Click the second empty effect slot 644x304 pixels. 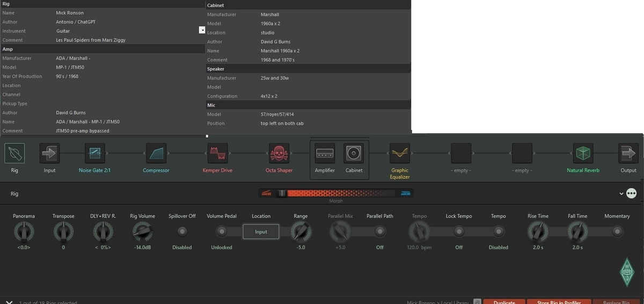(x=522, y=153)
